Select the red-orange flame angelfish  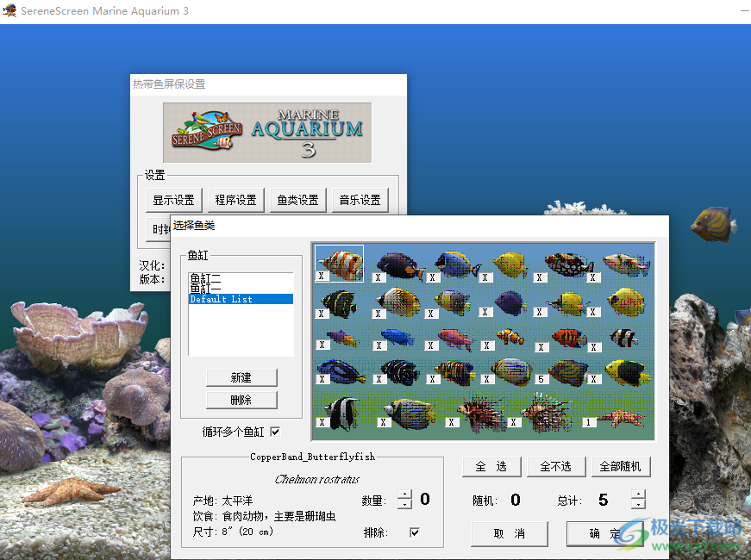pyautogui.click(x=569, y=338)
